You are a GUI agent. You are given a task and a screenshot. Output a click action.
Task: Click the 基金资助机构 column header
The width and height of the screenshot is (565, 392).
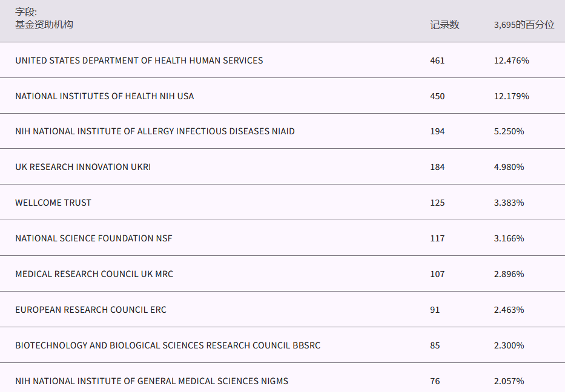pyautogui.click(x=44, y=25)
